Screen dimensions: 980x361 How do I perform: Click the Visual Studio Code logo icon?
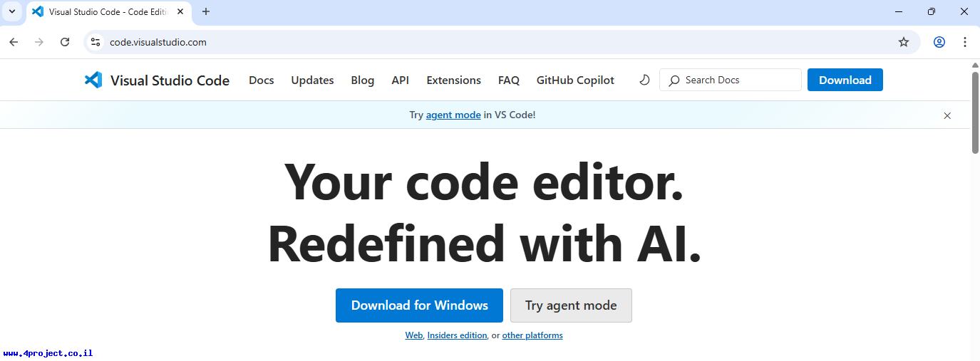pyautogui.click(x=93, y=80)
